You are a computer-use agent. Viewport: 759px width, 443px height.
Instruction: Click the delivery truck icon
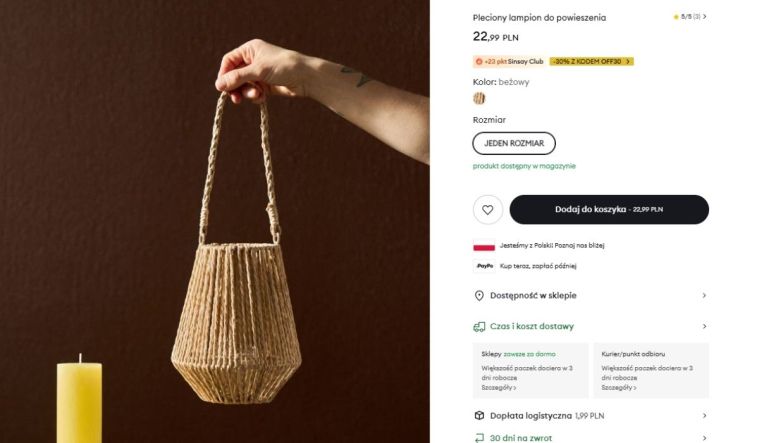click(479, 326)
